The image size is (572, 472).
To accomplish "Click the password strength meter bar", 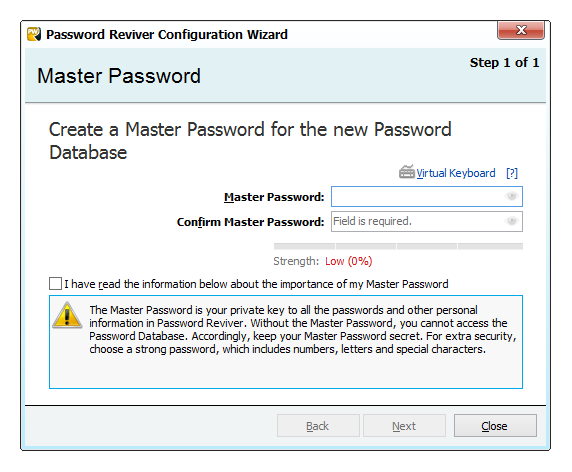I will click(x=398, y=246).
